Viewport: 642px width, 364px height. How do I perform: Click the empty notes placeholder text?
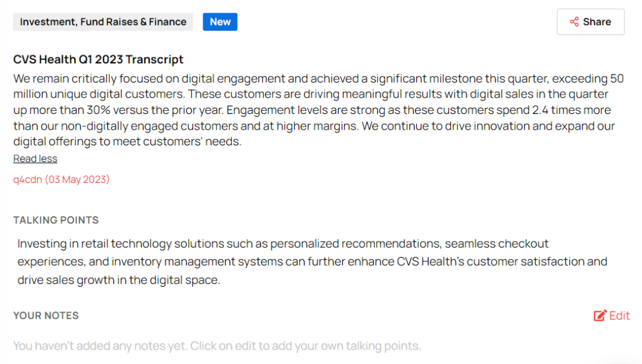point(217,346)
